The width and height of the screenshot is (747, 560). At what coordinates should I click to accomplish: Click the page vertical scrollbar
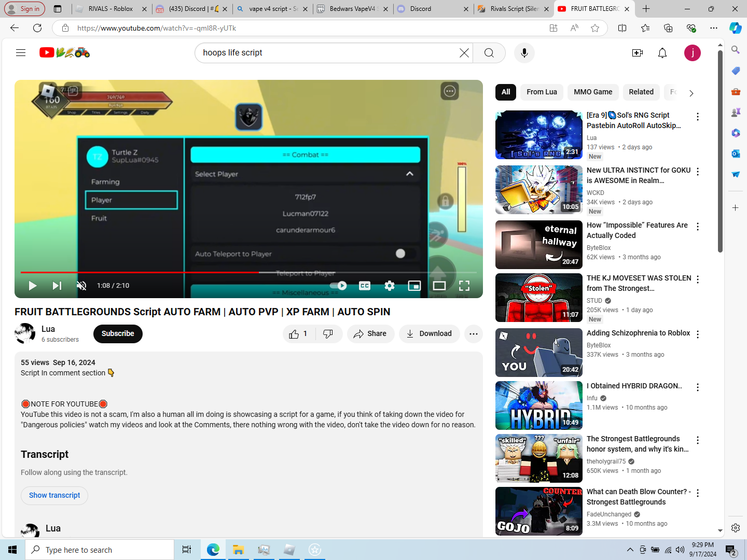pyautogui.click(x=720, y=152)
